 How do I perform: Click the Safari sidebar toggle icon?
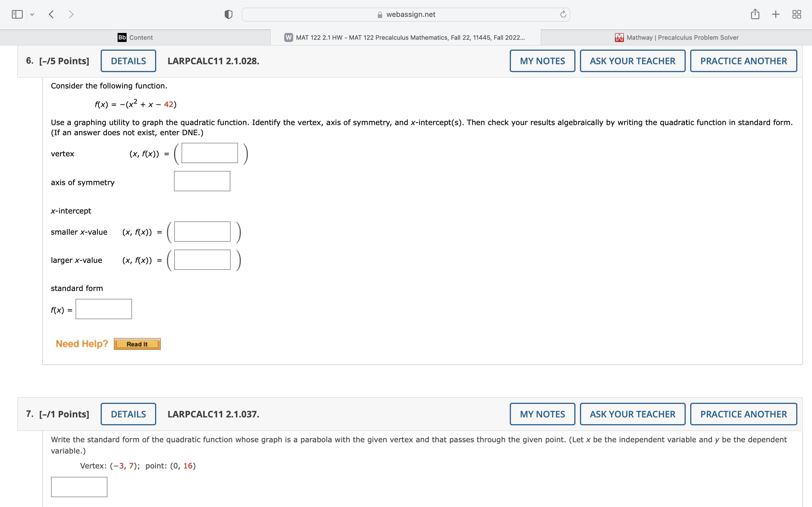(17, 14)
